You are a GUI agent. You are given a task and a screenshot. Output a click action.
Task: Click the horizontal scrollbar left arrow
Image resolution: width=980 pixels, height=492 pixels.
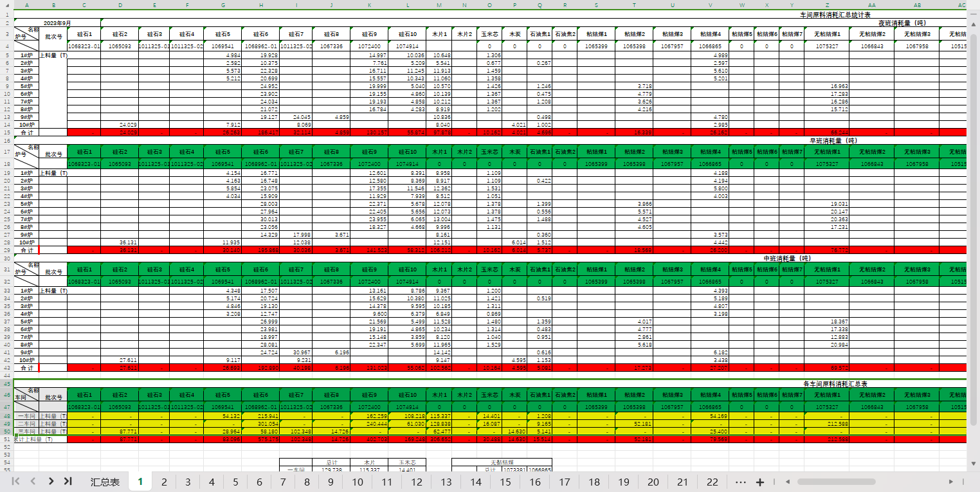coord(786,482)
